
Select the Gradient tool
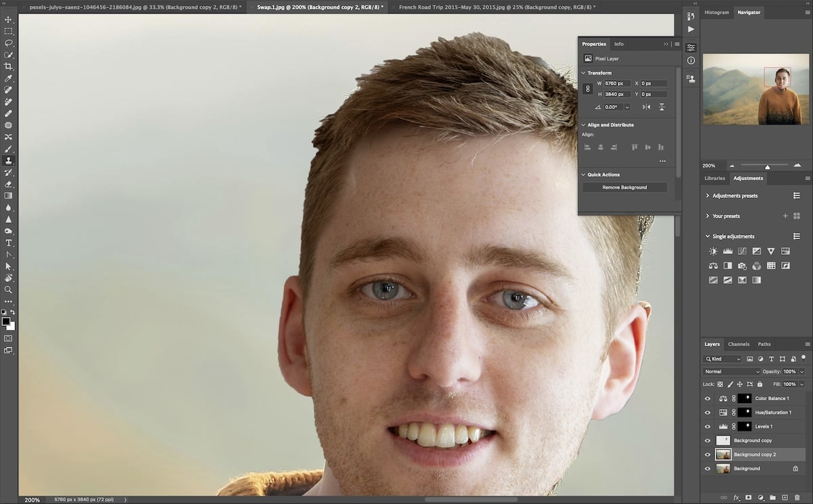click(9, 195)
